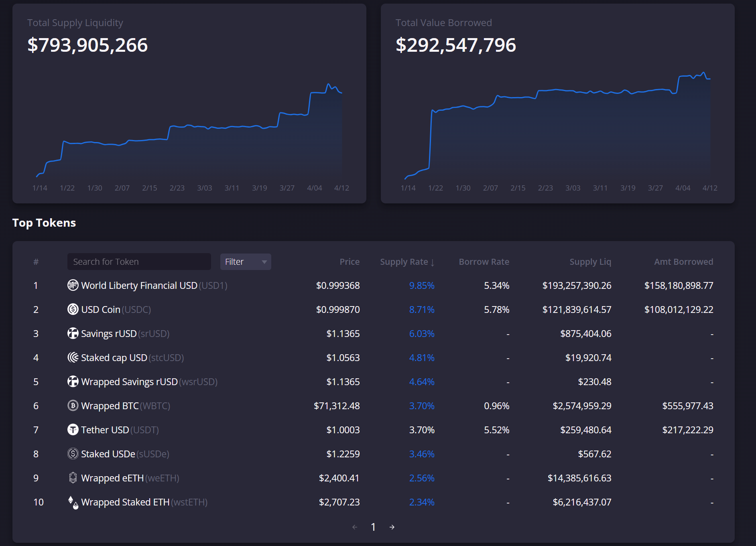Open the Filter dropdown
The height and width of the screenshot is (546, 756).
click(x=246, y=262)
